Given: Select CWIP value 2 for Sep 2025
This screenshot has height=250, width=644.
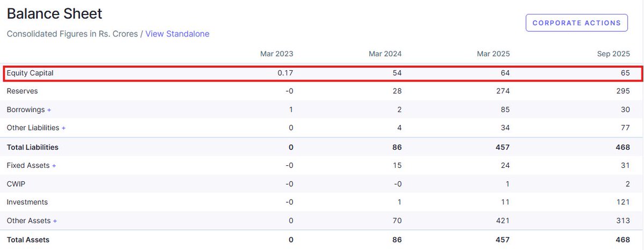Looking at the screenshot, I should 627,183.
